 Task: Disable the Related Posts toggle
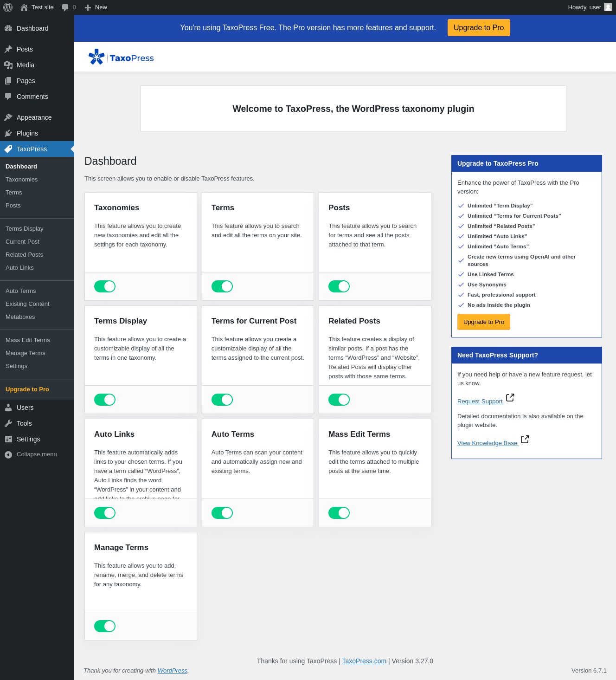[x=339, y=400]
